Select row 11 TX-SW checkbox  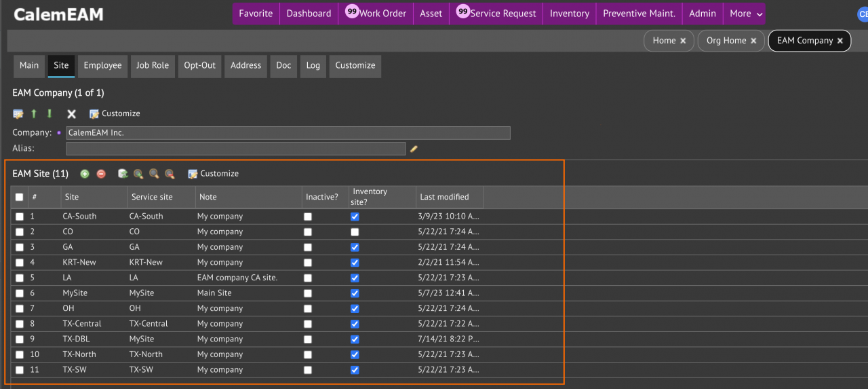[20, 370]
